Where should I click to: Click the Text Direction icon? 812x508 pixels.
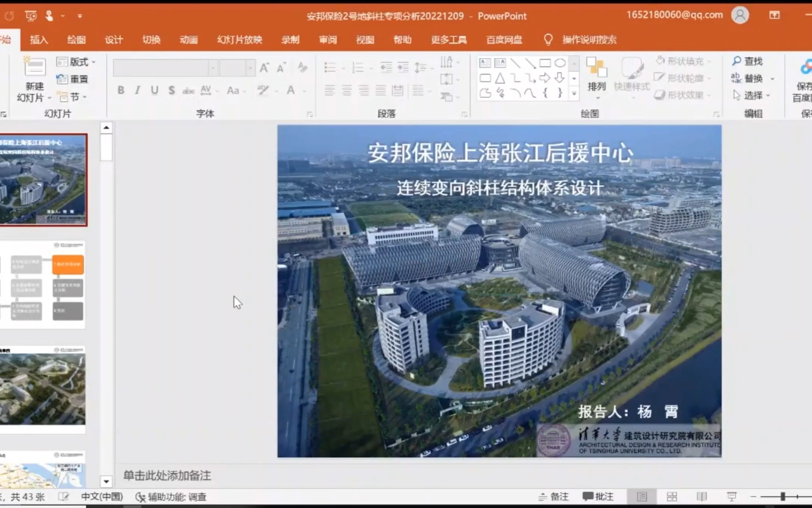(x=447, y=62)
